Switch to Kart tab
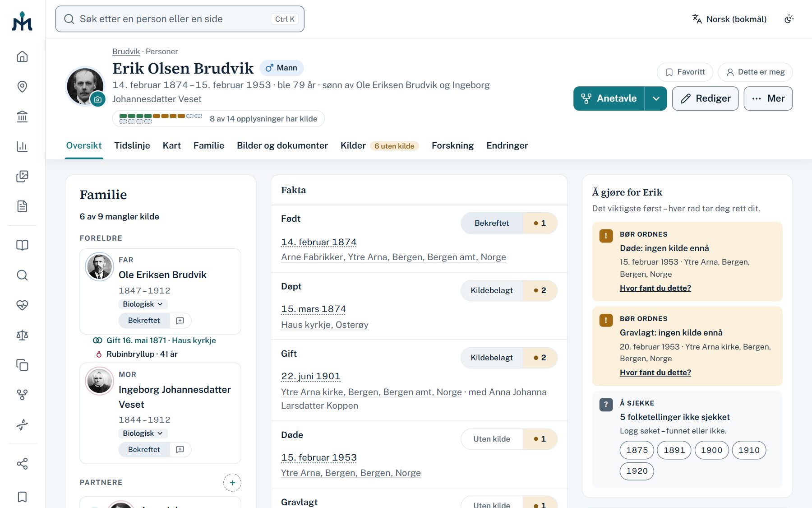Screen dimensions: 812x508 coord(172,145)
